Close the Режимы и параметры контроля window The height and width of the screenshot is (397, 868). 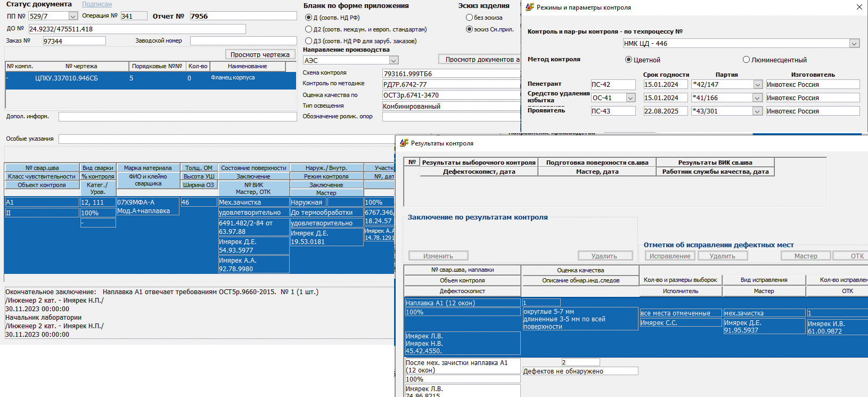pos(859,7)
